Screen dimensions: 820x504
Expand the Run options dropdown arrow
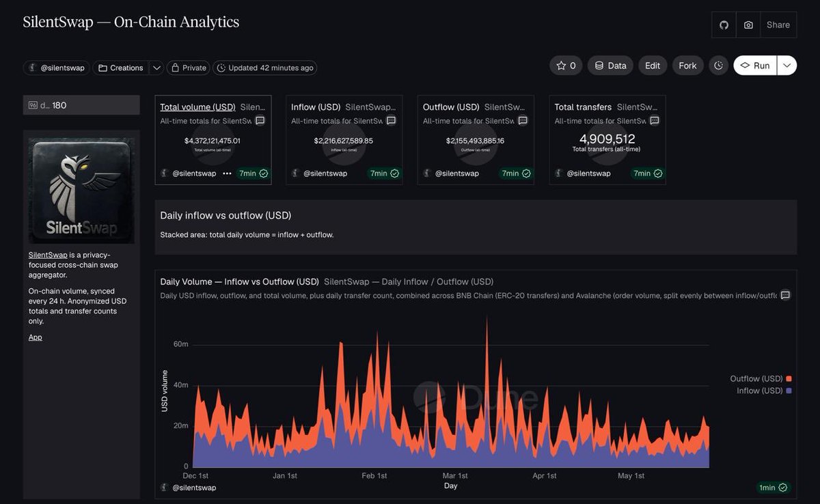click(787, 66)
